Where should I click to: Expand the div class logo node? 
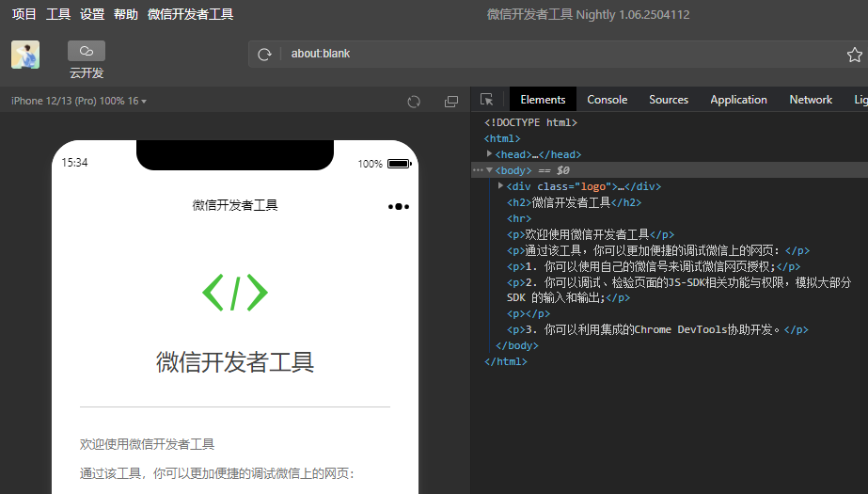[x=500, y=185]
